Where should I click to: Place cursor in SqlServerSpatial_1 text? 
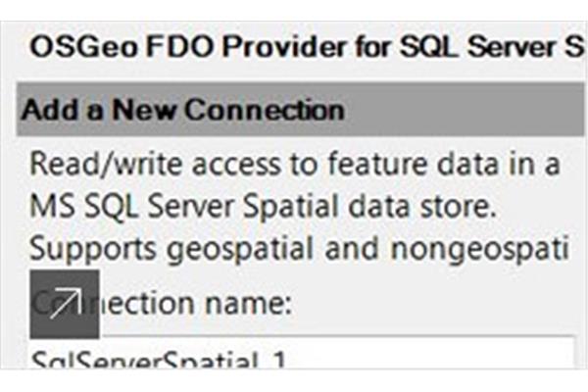[x=158, y=360]
